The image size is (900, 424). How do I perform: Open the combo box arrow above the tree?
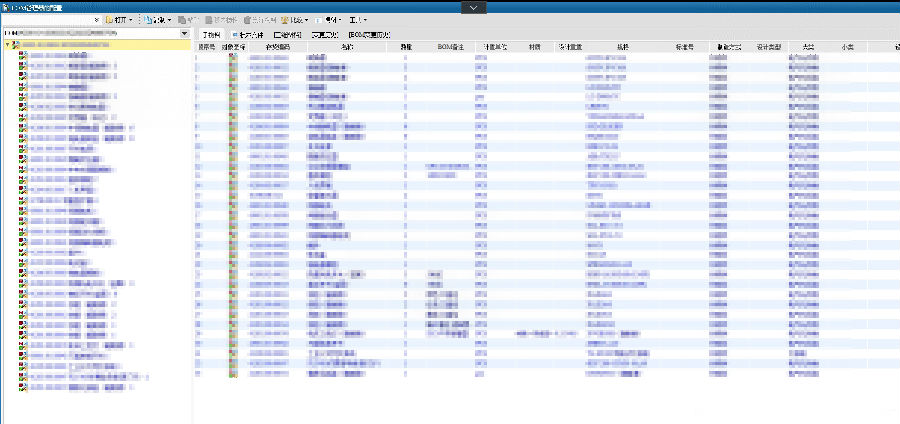[184, 34]
